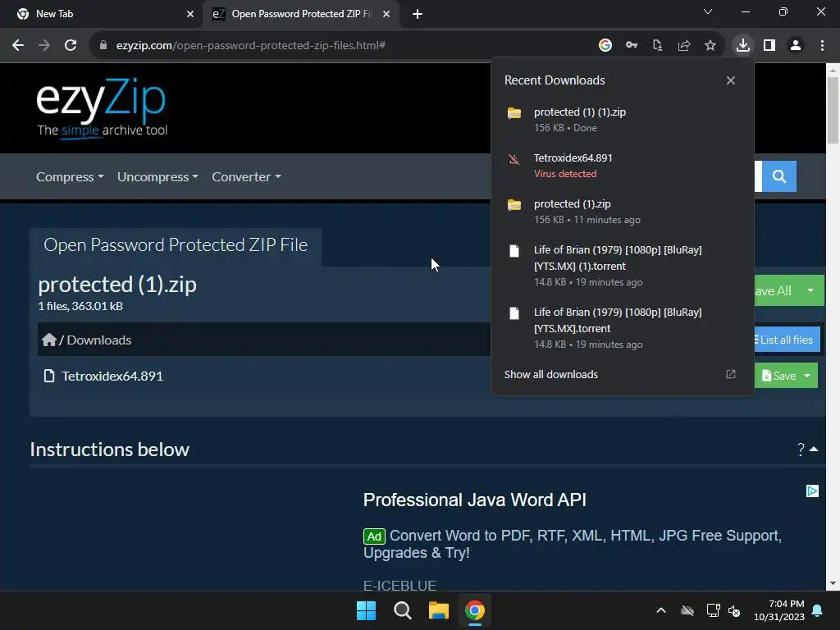This screenshot has width=840, height=630.
Task: Select the Open Password Protected ZIP browser tab
Action: pos(300,14)
